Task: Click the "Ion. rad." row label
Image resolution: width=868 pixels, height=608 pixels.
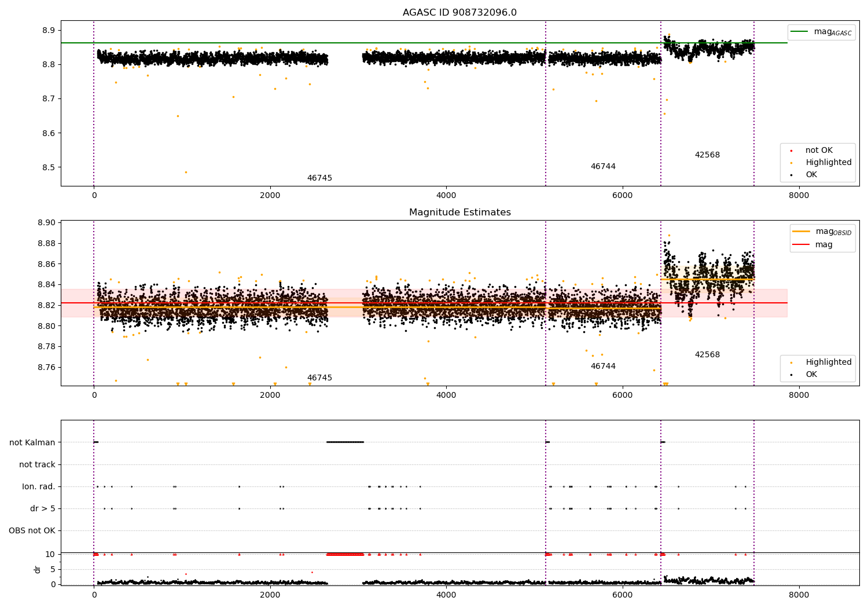Action: (x=39, y=486)
